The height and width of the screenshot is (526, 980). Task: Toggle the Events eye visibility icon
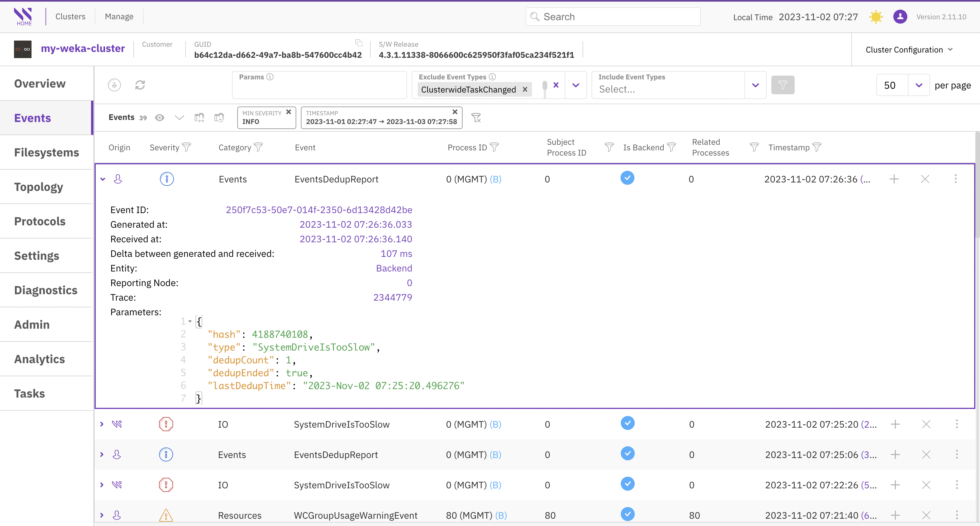point(160,118)
